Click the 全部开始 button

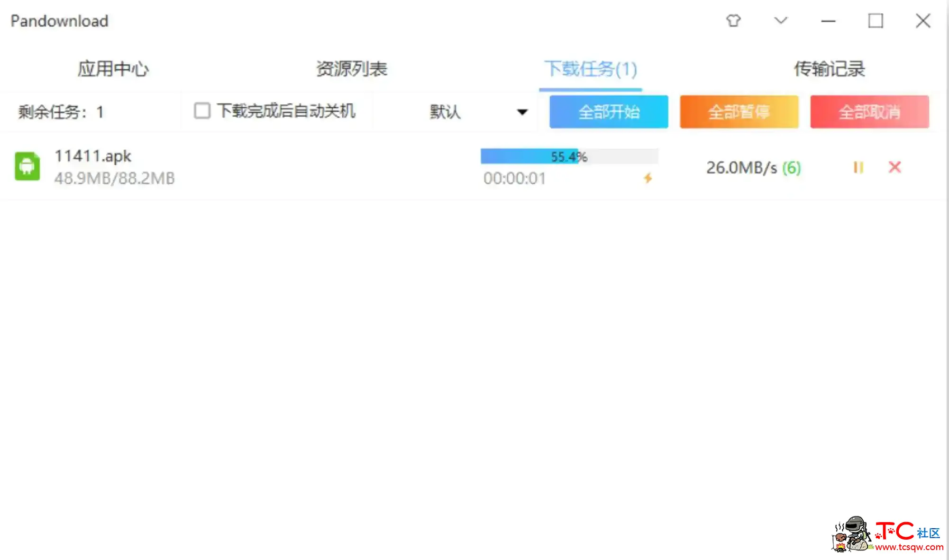pyautogui.click(x=609, y=112)
